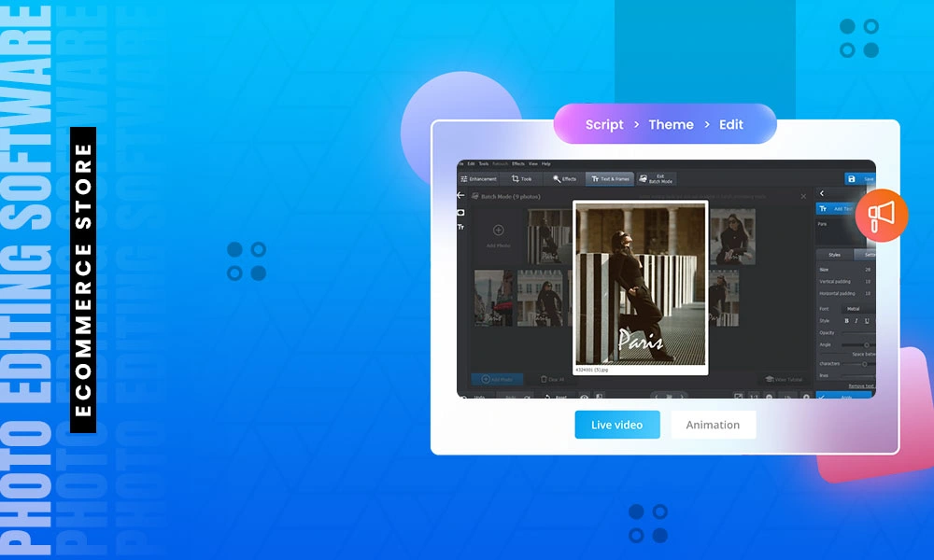Image resolution: width=934 pixels, height=560 pixels.
Task: Switch to the Text & Frames section
Action: 610,178
